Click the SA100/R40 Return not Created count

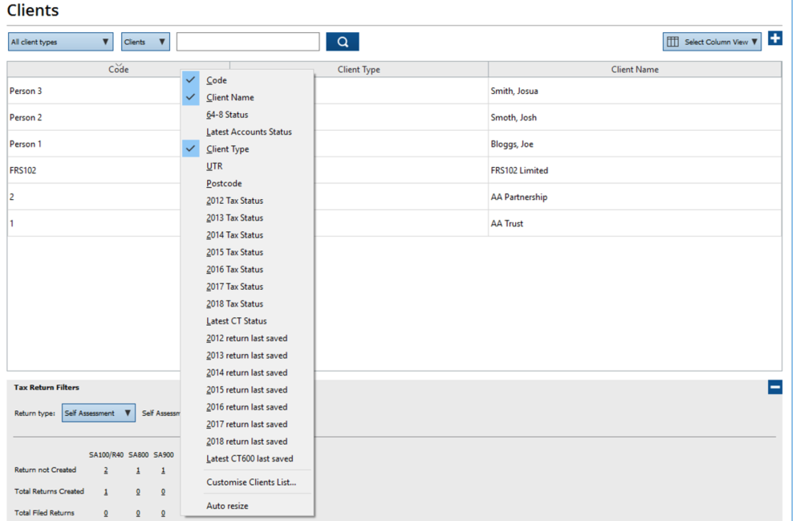pyautogui.click(x=106, y=470)
